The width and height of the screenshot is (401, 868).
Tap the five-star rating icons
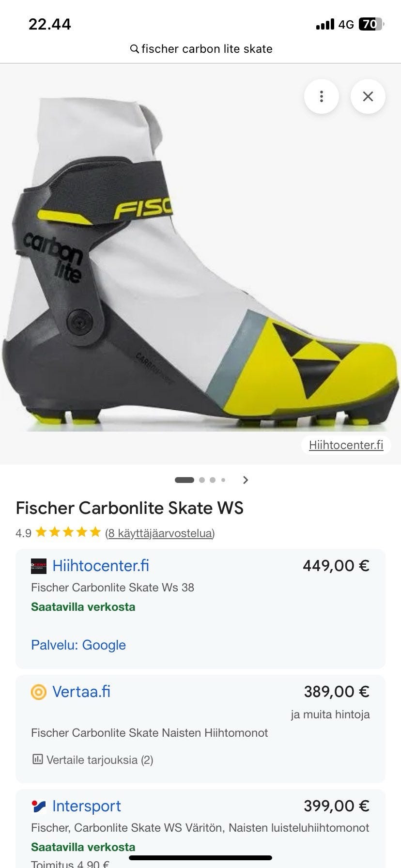click(68, 533)
